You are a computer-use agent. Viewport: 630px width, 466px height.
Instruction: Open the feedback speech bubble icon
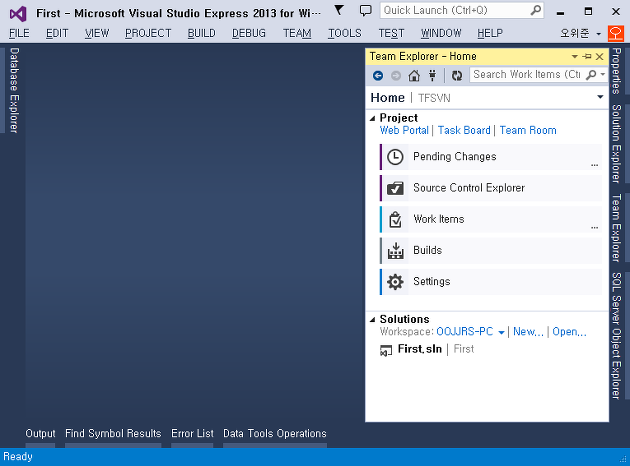pyautogui.click(x=365, y=10)
